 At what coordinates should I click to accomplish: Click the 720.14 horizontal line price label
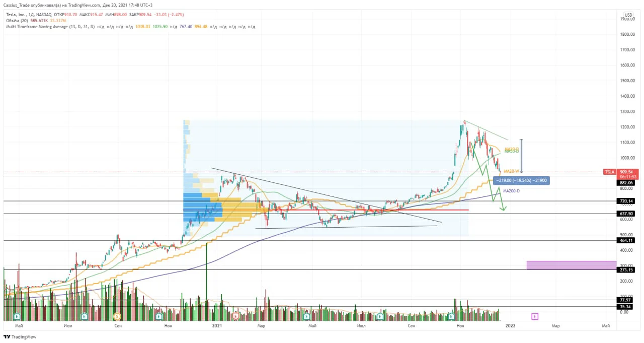(x=626, y=201)
